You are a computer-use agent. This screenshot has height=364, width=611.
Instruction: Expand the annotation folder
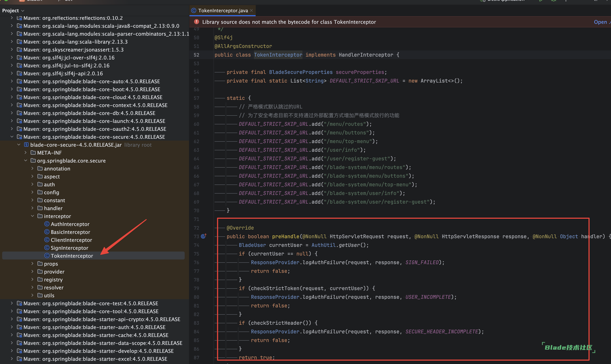(32, 168)
